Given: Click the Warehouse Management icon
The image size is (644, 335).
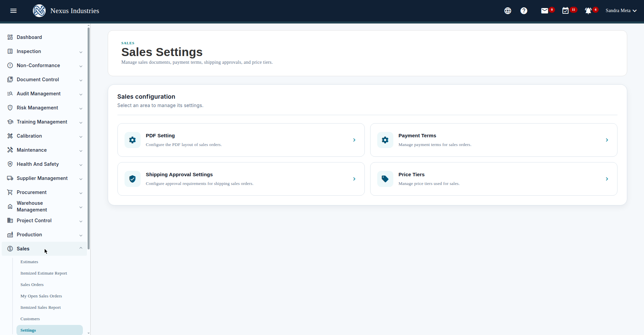Looking at the screenshot, I should pos(10,206).
